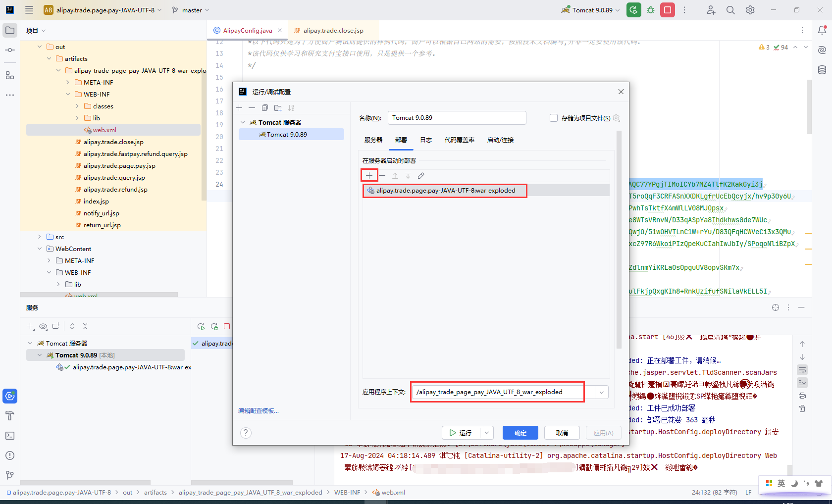832x504 pixels.
Task: Open Edit configuration templates link
Action: [x=259, y=411]
